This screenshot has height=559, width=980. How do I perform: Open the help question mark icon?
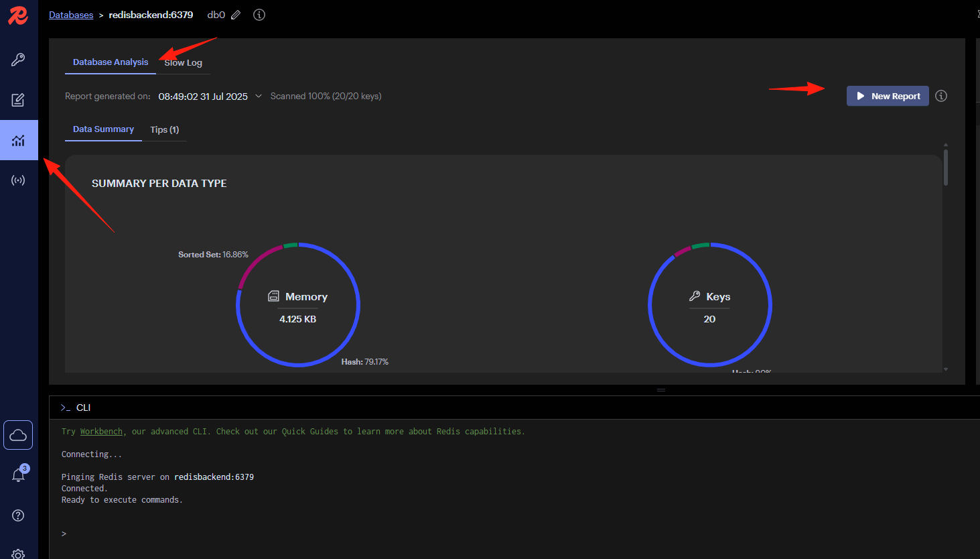18,515
